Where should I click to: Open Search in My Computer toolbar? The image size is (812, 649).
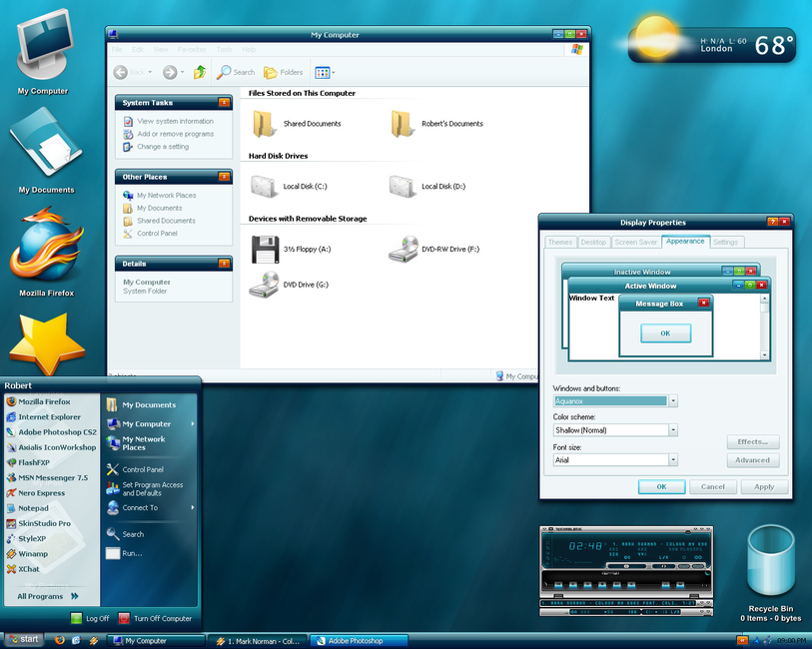coord(236,72)
